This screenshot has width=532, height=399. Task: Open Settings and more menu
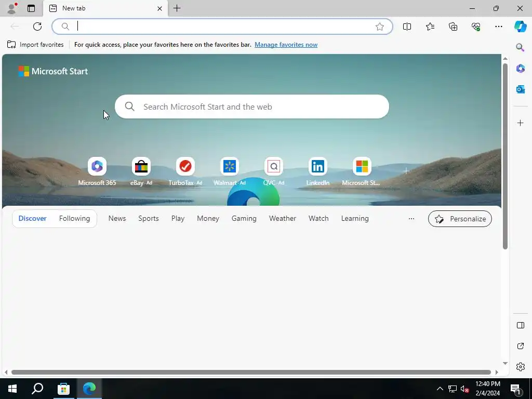498,26
